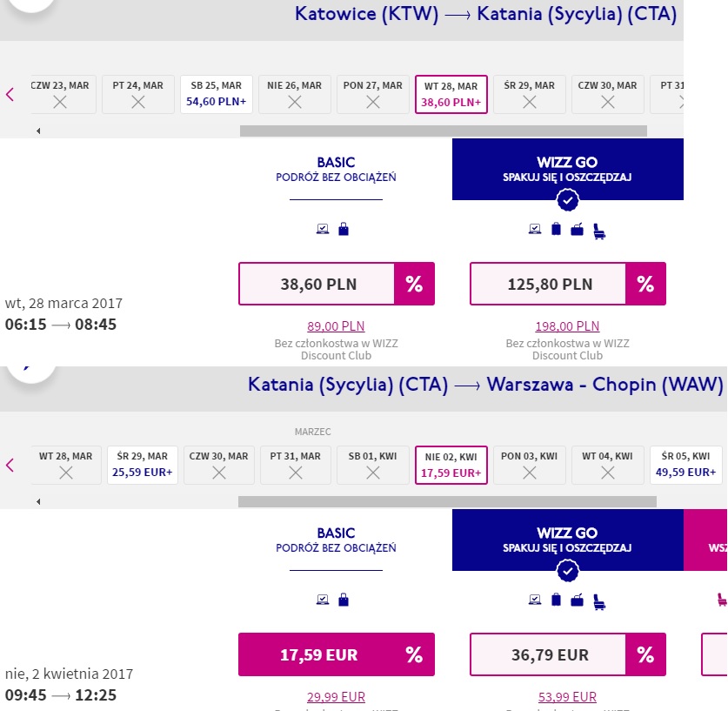Screen dimensions: 728x711
Task: Select unavailable outbound date CZW 30, MAR
Action: point(607,94)
